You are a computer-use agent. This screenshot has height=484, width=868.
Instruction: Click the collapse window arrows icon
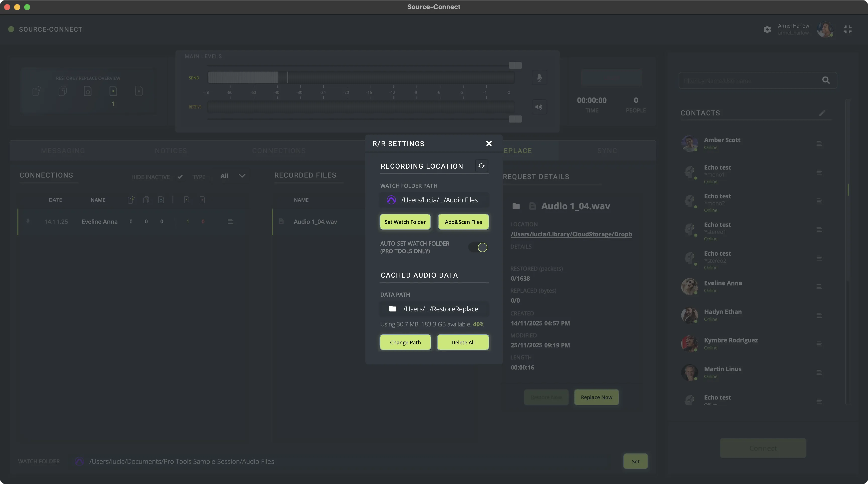click(847, 30)
